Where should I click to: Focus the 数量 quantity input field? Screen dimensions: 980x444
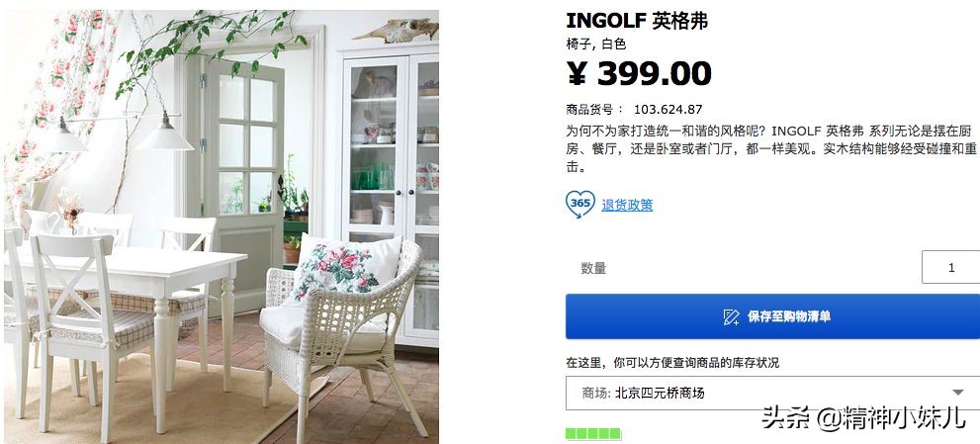(x=950, y=268)
